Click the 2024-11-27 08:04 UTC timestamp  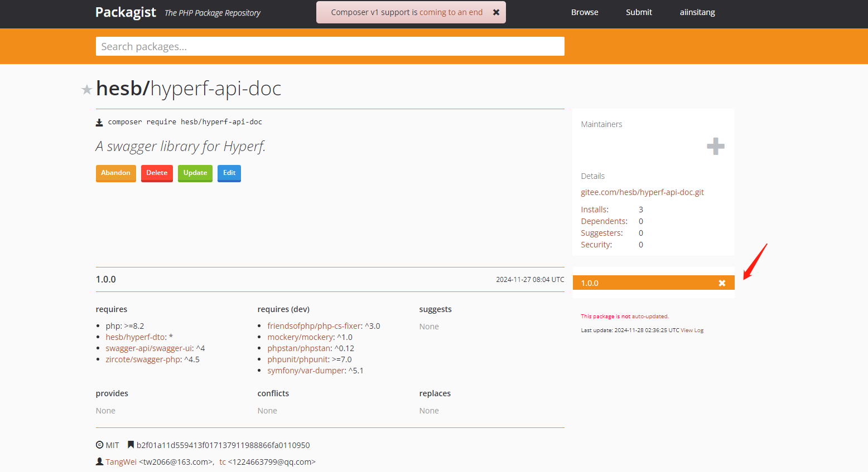click(x=530, y=280)
